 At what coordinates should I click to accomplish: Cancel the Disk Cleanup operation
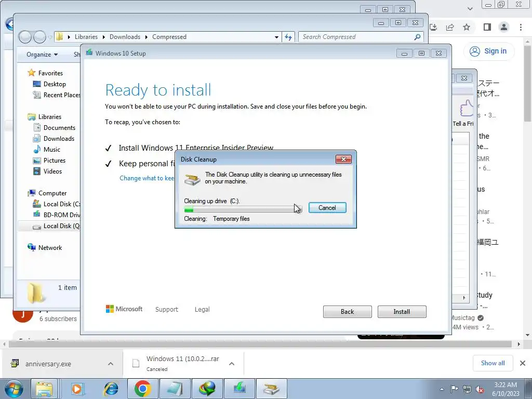point(327,208)
